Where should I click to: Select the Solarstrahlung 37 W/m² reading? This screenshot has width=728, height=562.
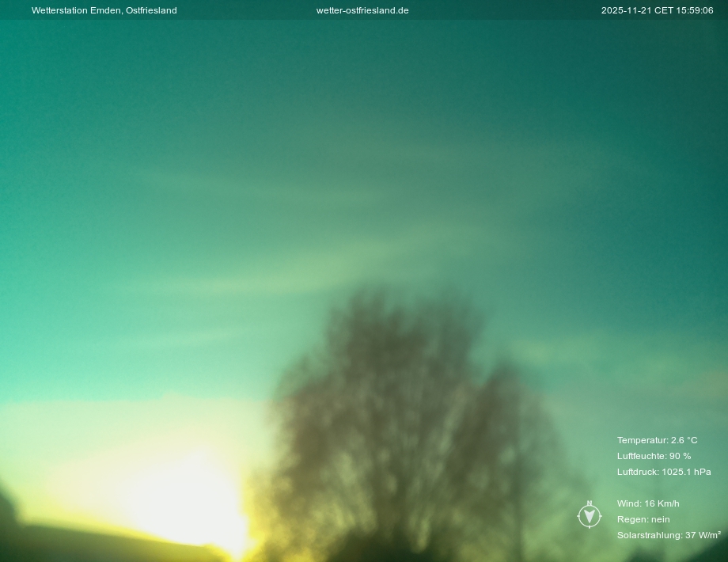(x=669, y=535)
